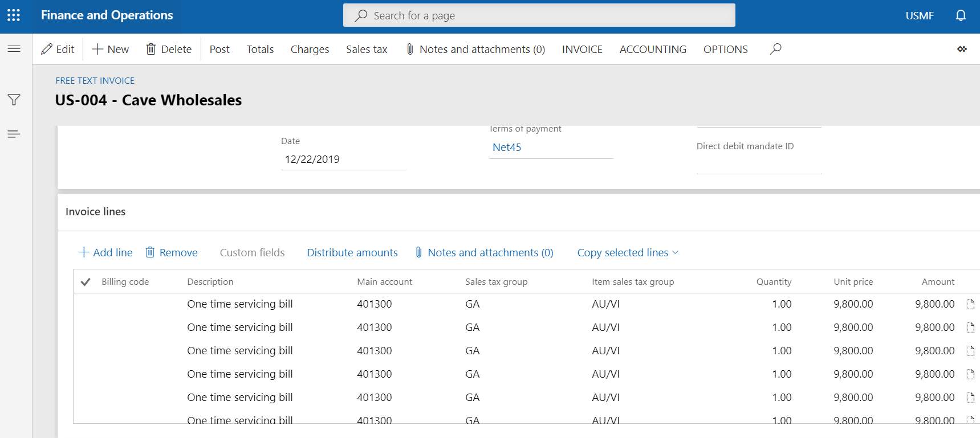Click the notifications bell icon
Screen dimensions: 980x438
point(961,15)
